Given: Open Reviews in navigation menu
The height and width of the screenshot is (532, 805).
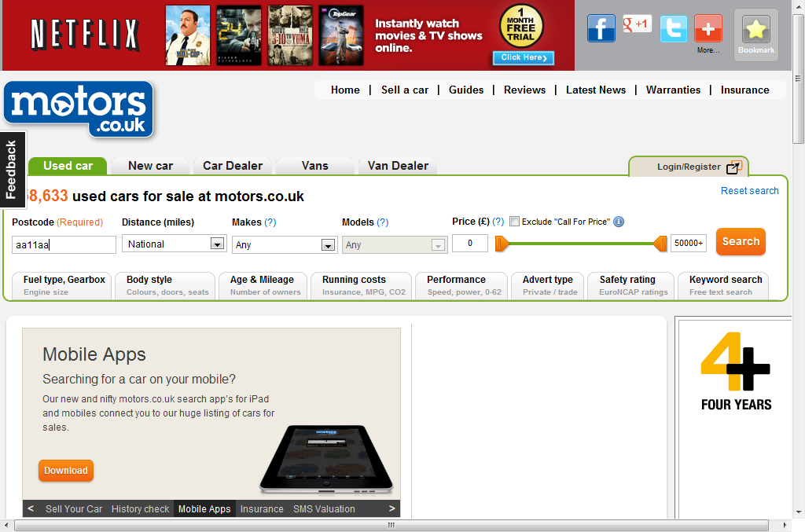Looking at the screenshot, I should click(x=524, y=90).
